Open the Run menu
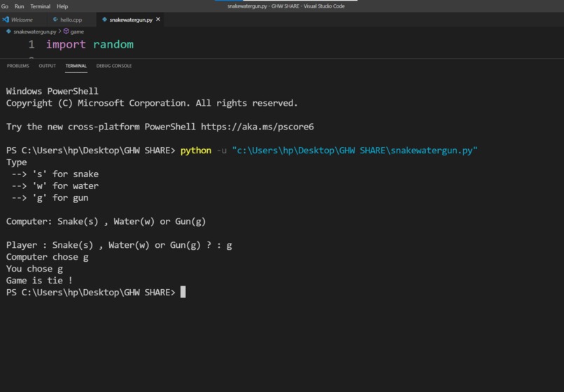Screen dimensions: 564x392 pyautogui.click(x=19, y=6)
